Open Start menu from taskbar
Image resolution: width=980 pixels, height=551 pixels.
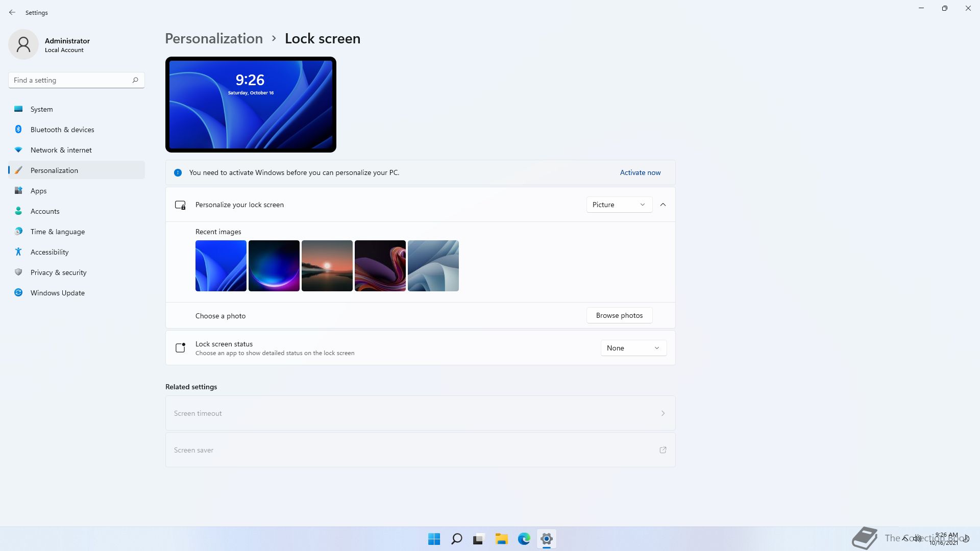pos(434,539)
